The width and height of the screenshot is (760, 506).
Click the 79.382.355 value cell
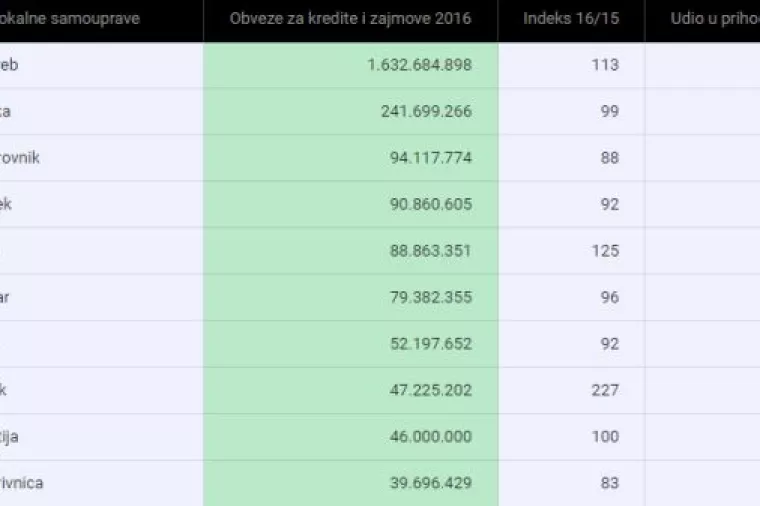[x=430, y=297]
